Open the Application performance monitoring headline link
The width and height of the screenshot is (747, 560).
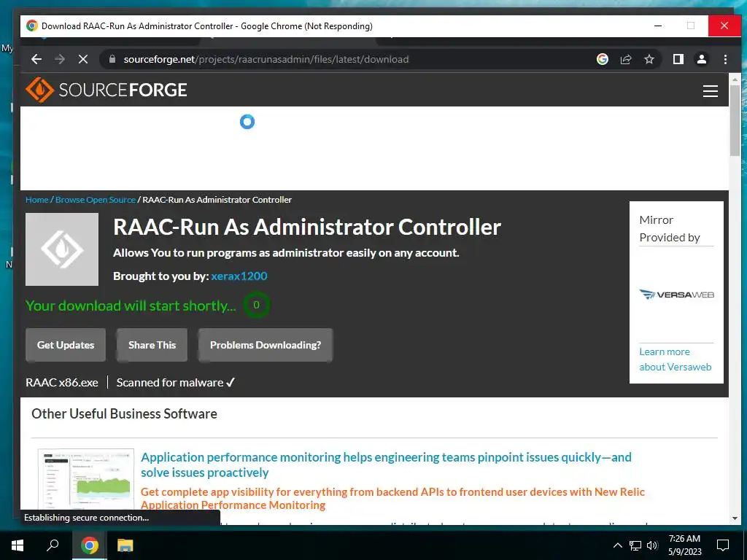[386, 464]
